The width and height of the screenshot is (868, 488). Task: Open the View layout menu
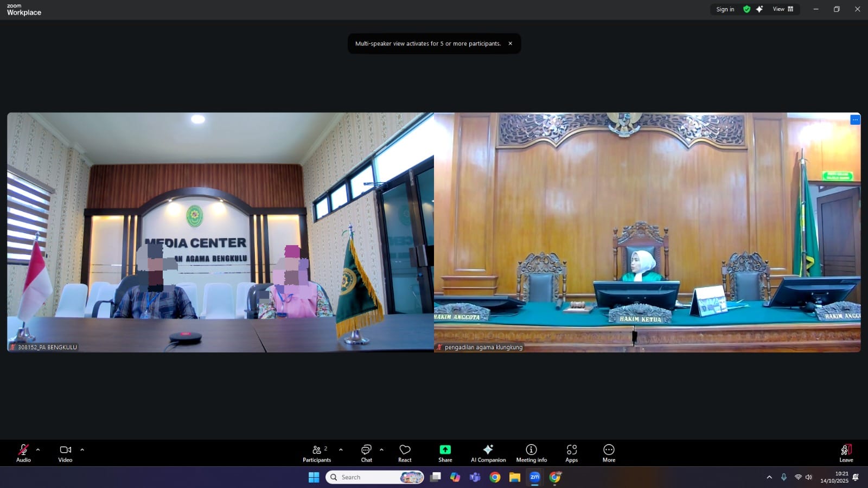pos(783,9)
